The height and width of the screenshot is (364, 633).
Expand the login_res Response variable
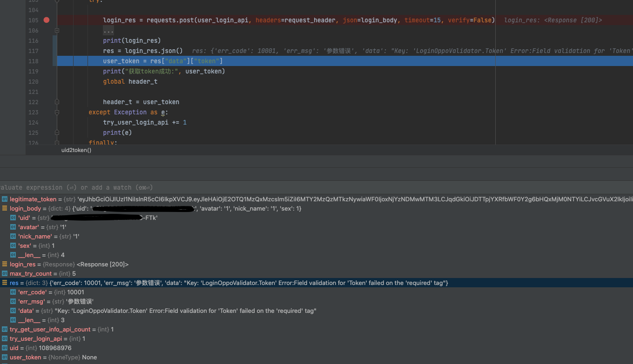click(4, 264)
